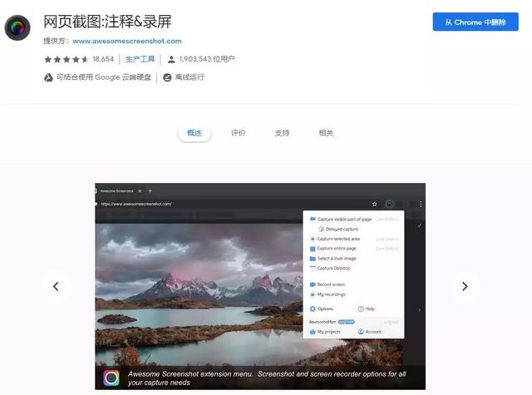
Task: Open www.awesomescreenshot.com provider link
Action: click(x=127, y=41)
